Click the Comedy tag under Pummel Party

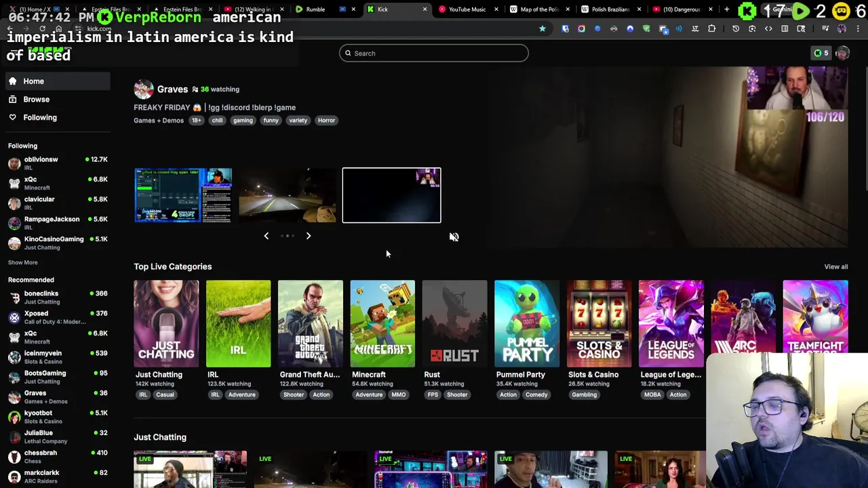pos(536,395)
